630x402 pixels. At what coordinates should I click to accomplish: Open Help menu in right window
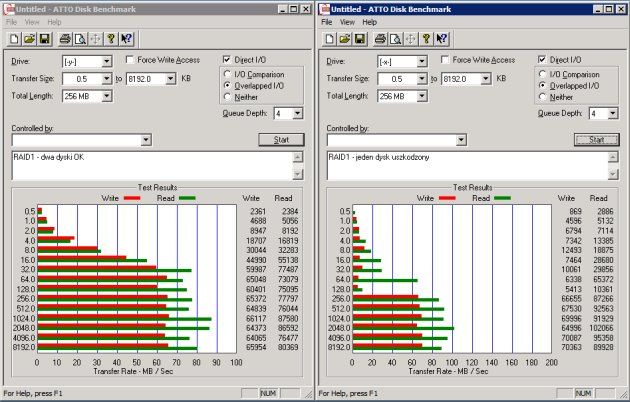click(370, 22)
